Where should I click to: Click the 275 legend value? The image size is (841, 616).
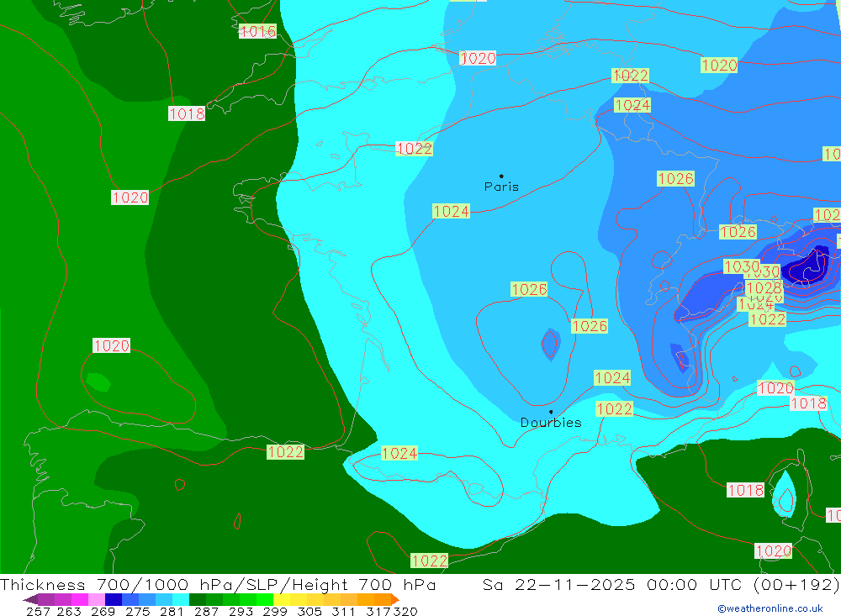(x=137, y=611)
